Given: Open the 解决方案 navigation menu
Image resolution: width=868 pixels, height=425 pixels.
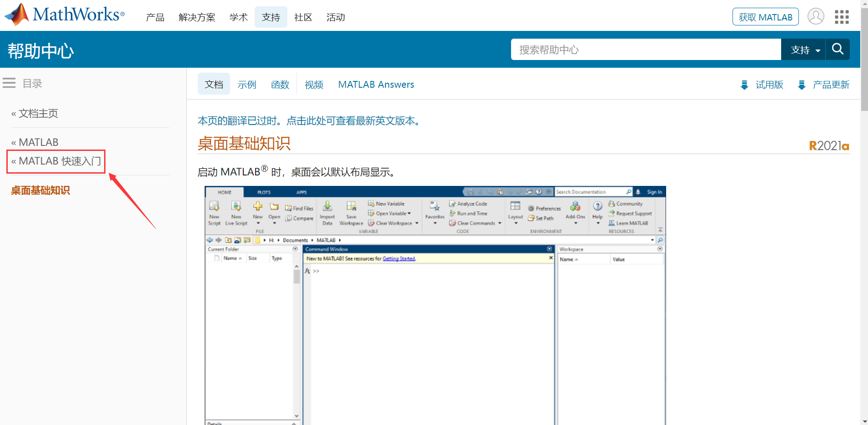Looking at the screenshot, I should click(x=197, y=17).
